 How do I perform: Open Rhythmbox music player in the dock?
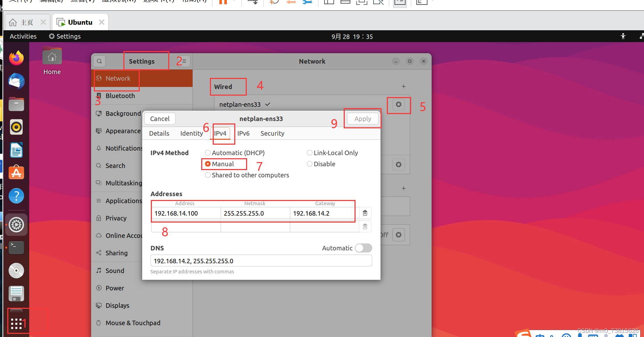[x=16, y=127]
